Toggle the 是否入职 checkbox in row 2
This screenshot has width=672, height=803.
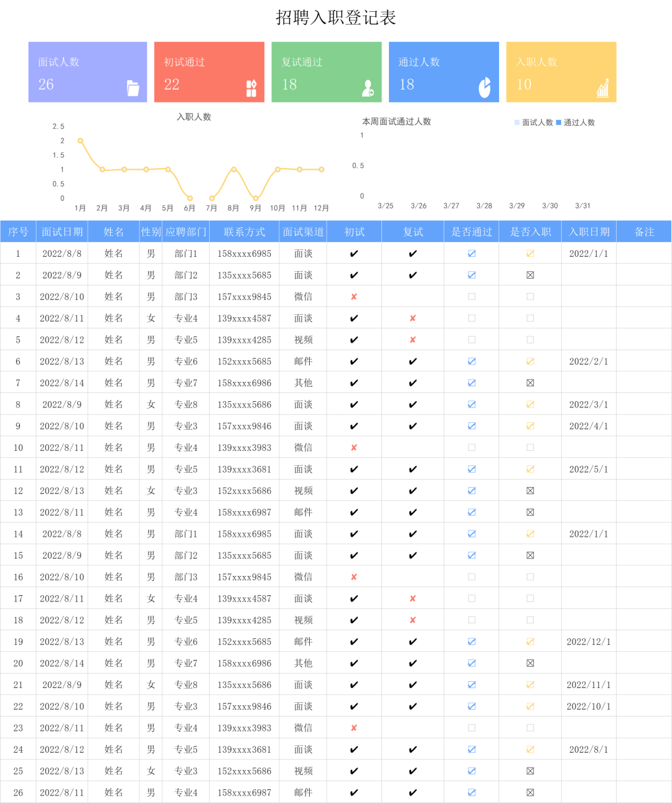click(x=530, y=275)
